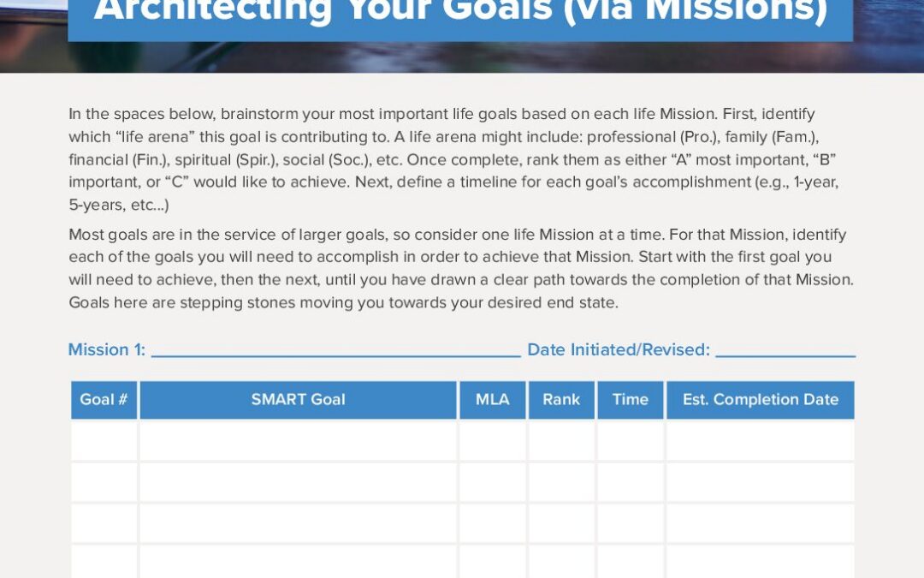Select the first row's Rank cell
This screenshot has width=924, height=578.
tap(561, 441)
